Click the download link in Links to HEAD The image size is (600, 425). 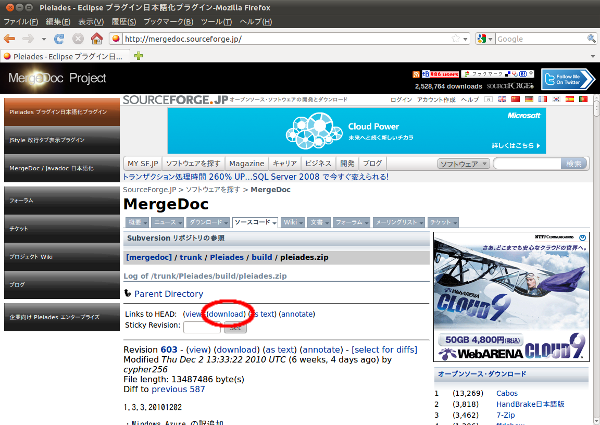(226, 314)
